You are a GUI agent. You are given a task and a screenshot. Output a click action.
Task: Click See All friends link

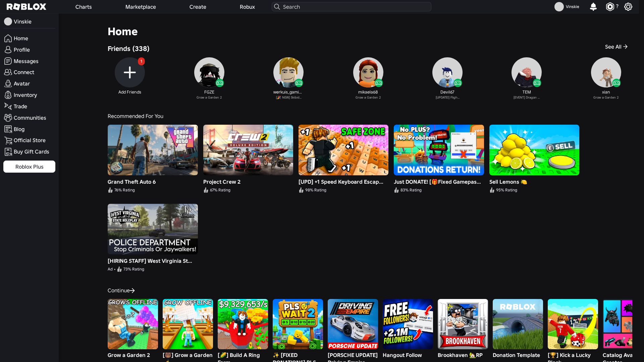pyautogui.click(x=616, y=47)
